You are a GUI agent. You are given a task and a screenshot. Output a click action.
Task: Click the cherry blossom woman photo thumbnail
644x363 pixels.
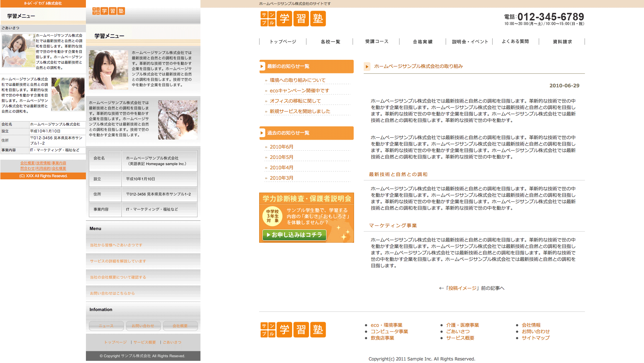coord(178,120)
